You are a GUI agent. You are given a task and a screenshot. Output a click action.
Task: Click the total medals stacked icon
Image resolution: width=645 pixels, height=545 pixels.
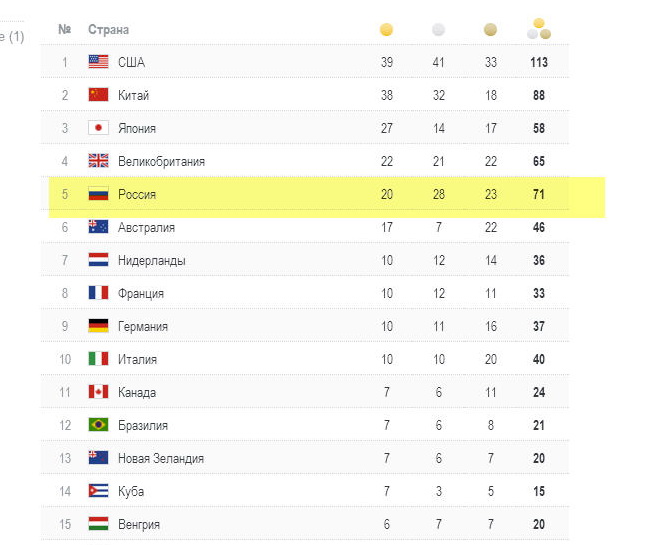pyautogui.click(x=538, y=29)
